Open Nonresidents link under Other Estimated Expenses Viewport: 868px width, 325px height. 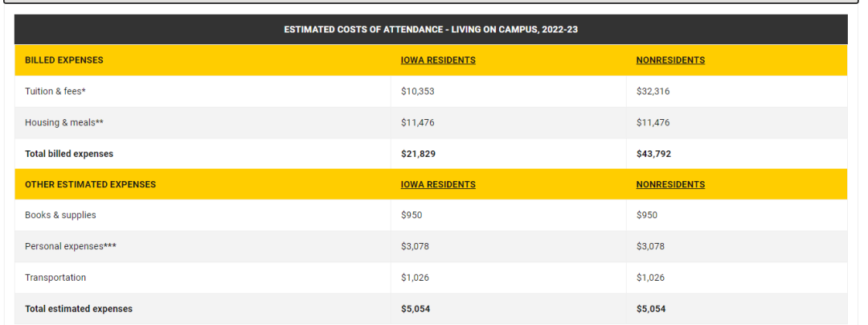(x=670, y=184)
